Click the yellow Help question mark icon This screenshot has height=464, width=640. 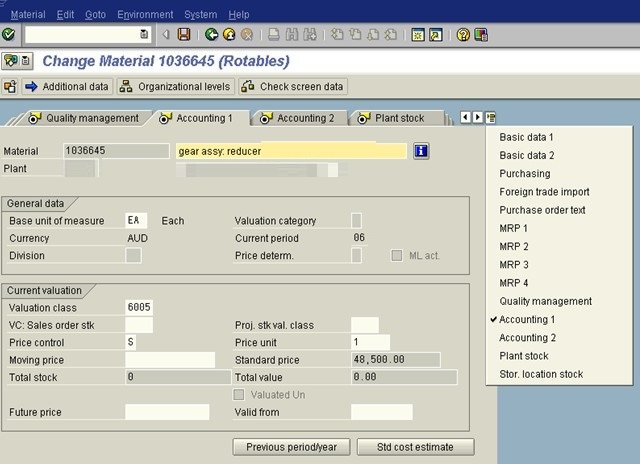(x=463, y=35)
